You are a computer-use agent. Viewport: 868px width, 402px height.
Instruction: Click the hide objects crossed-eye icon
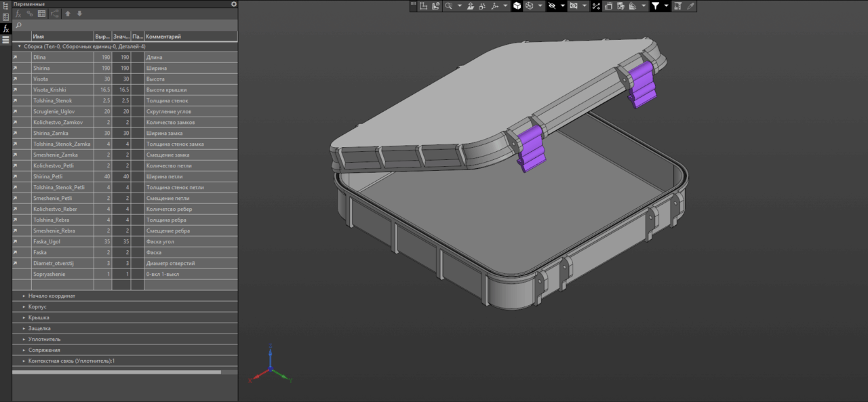pos(551,6)
